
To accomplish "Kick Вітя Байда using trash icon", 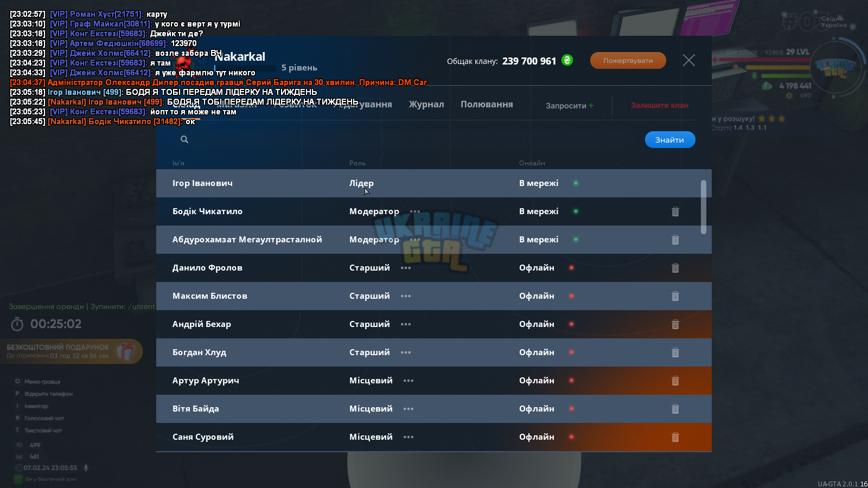I will 675,409.
